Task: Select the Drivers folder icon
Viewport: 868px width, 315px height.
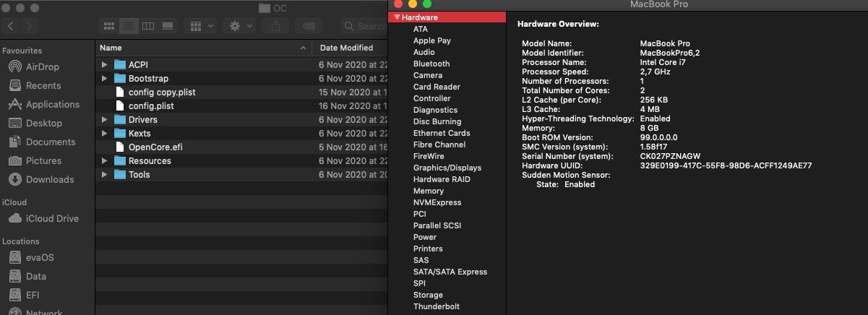Action: click(120, 119)
